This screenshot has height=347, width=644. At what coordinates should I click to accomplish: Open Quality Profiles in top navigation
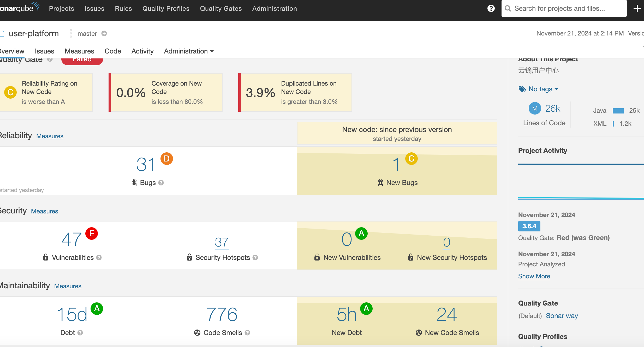click(x=166, y=8)
